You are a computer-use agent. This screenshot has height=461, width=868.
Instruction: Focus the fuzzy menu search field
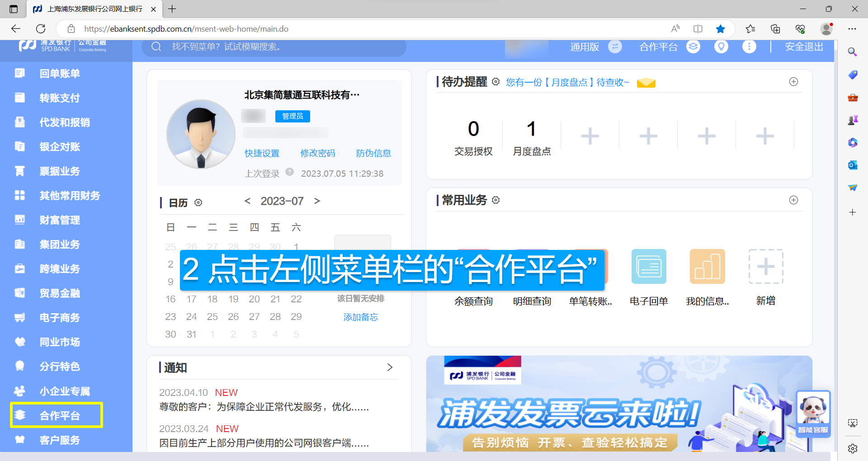tap(274, 47)
